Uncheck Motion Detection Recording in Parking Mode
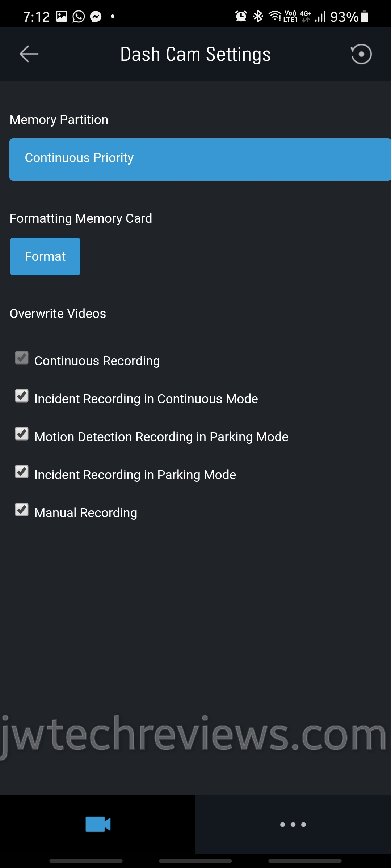391x868 pixels. [22, 434]
